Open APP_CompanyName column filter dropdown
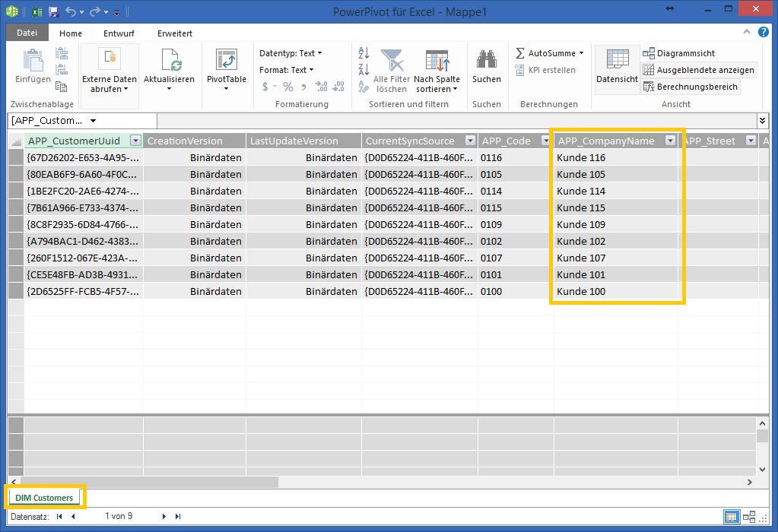Image resolution: width=778 pixels, height=532 pixels. (x=670, y=141)
